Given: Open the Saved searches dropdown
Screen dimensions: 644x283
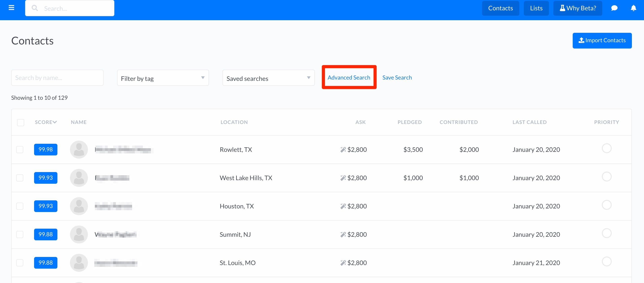Looking at the screenshot, I should tap(268, 78).
